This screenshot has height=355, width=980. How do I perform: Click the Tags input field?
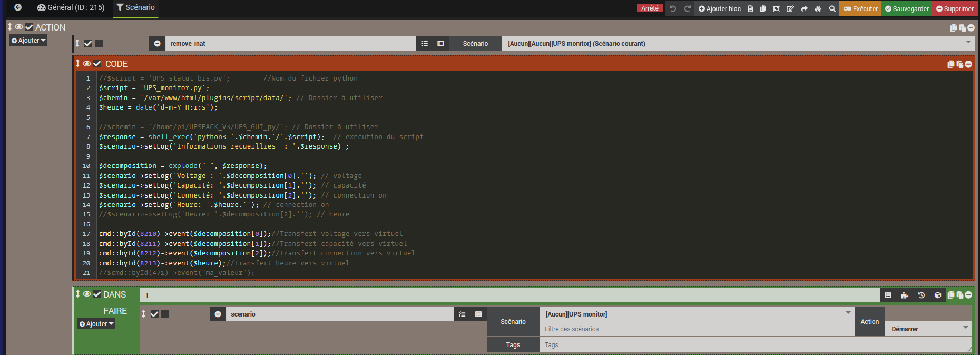pos(753,345)
